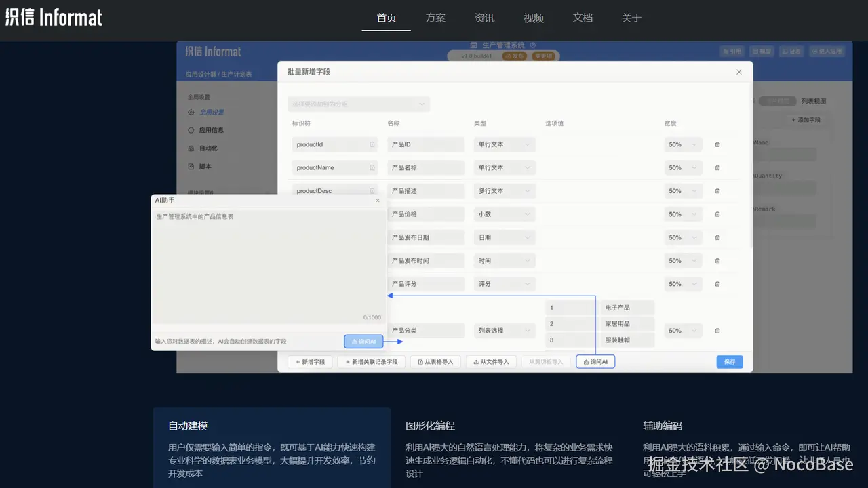Click the AI助手 text input area
Screen dimensions: 868x488
coord(269,264)
